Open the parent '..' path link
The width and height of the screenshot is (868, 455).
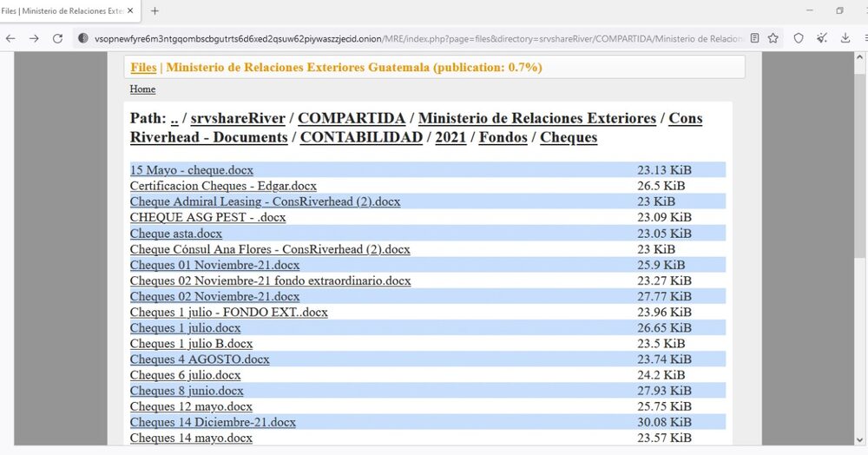click(x=174, y=118)
